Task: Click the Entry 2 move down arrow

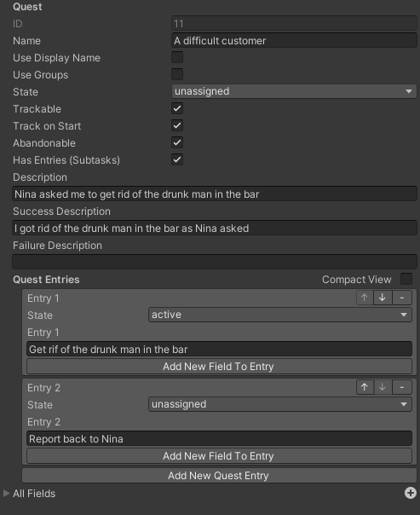Action: click(383, 387)
